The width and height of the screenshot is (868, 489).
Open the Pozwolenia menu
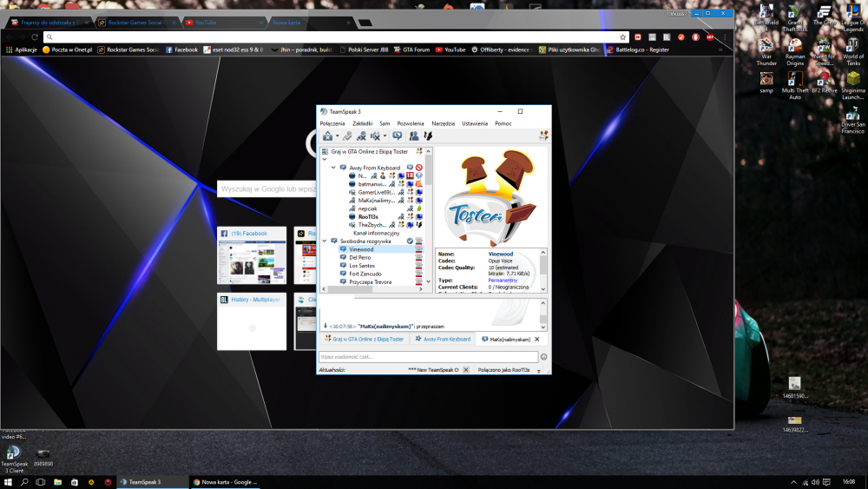(411, 123)
